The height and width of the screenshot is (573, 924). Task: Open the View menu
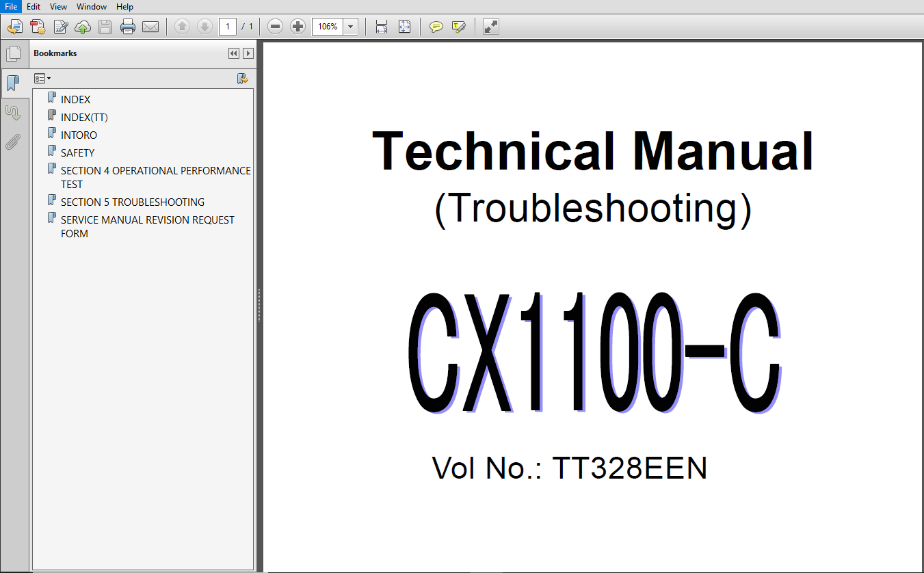tap(59, 6)
